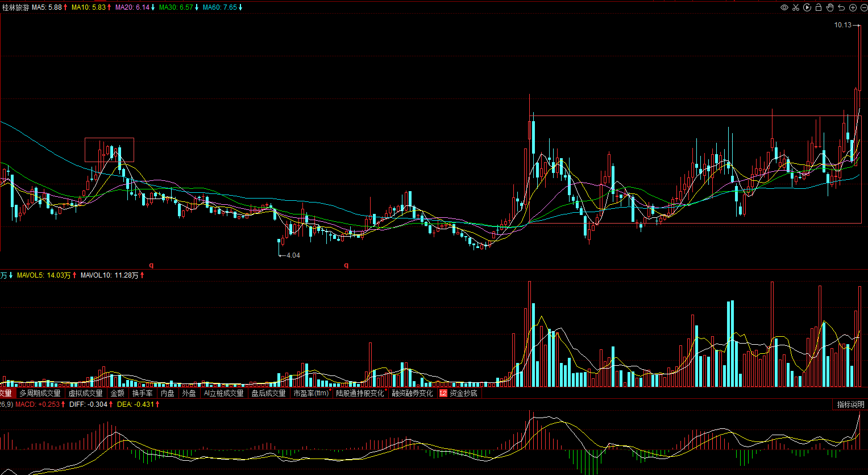Click the left red q marker
Viewport: 868px width, 475px height.
(151, 265)
